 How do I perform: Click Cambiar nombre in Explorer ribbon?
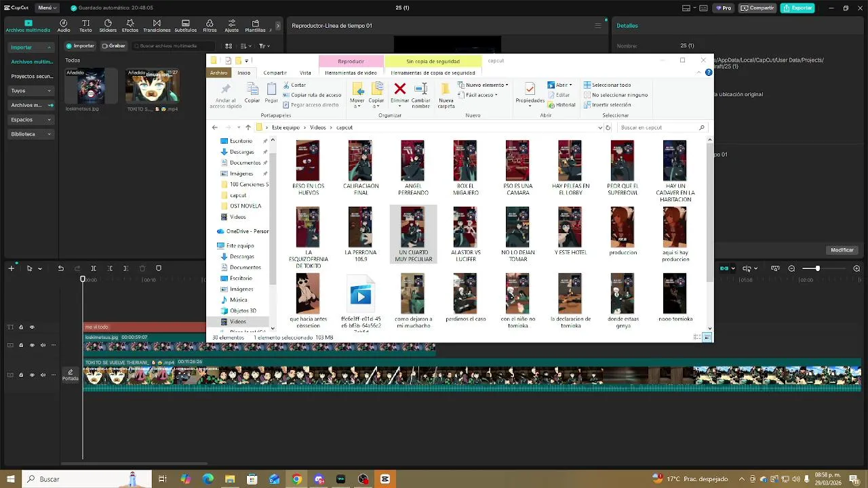click(x=420, y=95)
